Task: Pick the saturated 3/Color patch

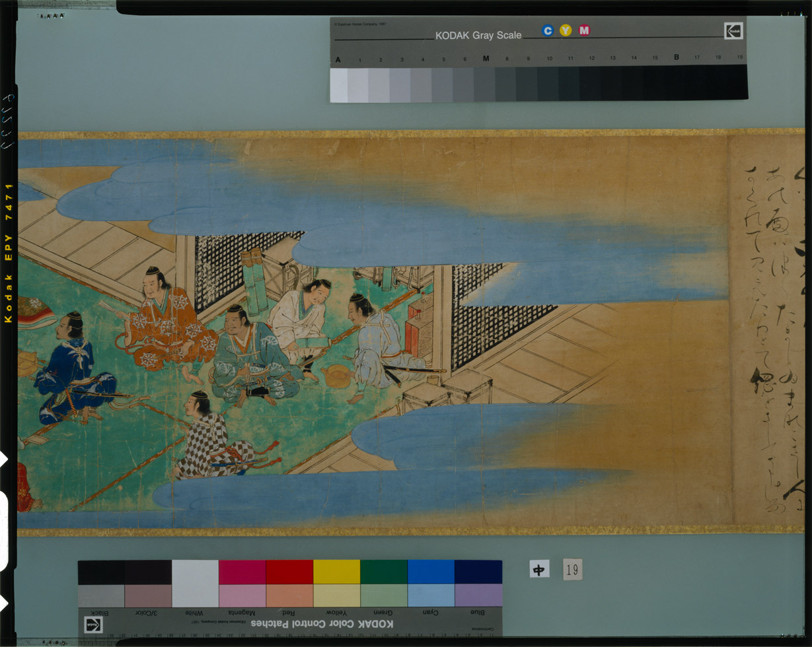Action: pyautogui.click(x=148, y=572)
